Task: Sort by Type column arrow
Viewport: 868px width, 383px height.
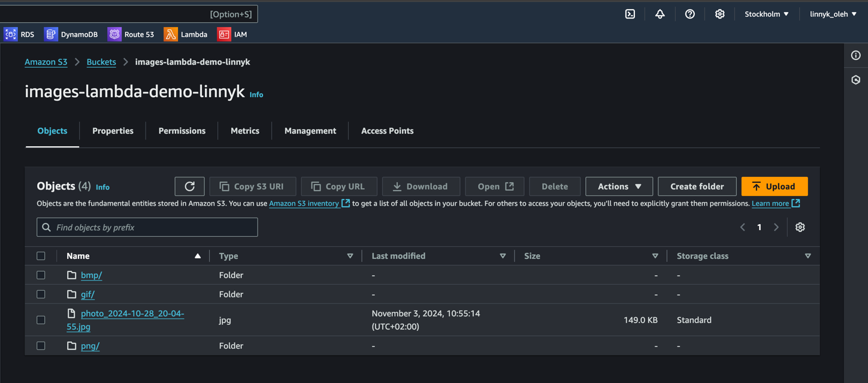Action: point(350,256)
